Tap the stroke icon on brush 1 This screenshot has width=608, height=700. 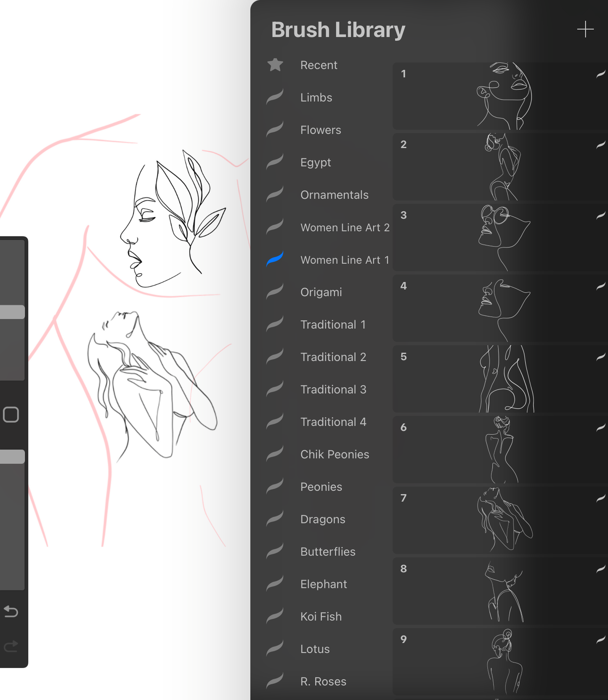pyautogui.click(x=600, y=75)
